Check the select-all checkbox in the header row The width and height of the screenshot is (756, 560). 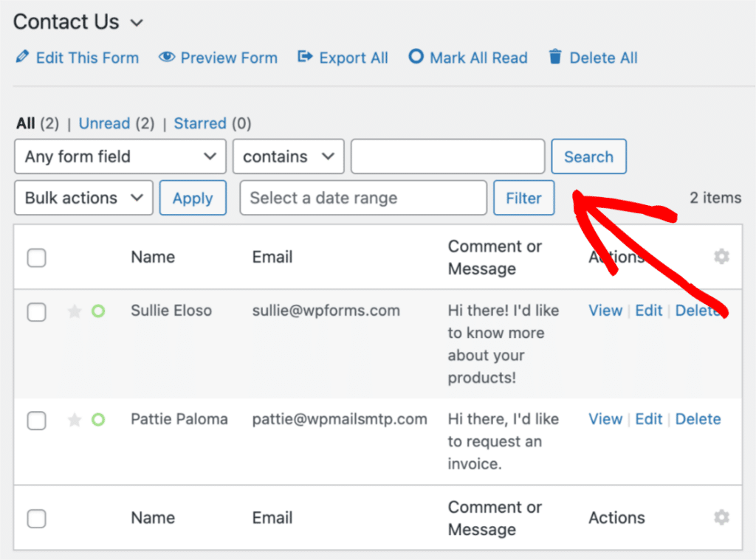pyautogui.click(x=36, y=257)
